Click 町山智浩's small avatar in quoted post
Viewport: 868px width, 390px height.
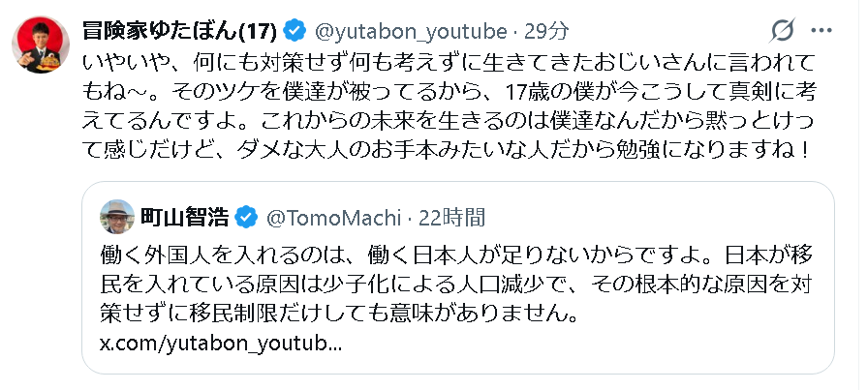point(117,217)
